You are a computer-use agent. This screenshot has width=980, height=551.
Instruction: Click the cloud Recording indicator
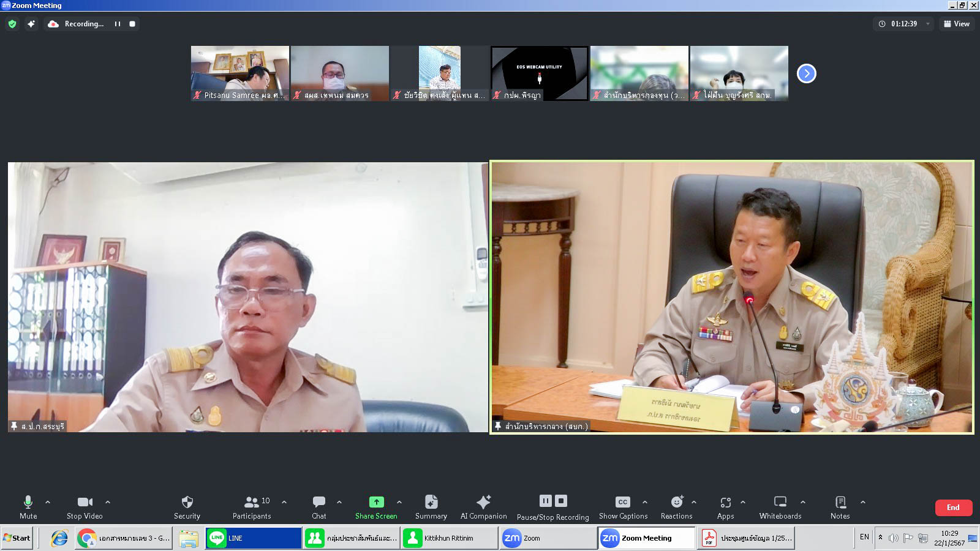pos(77,24)
